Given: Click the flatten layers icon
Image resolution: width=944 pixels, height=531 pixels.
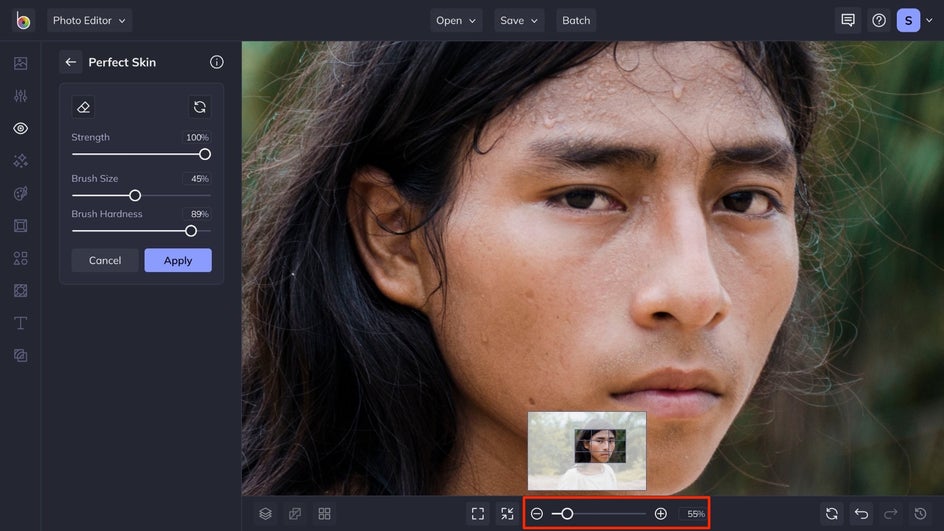Looking at the screenshot, I should [295, 514].
